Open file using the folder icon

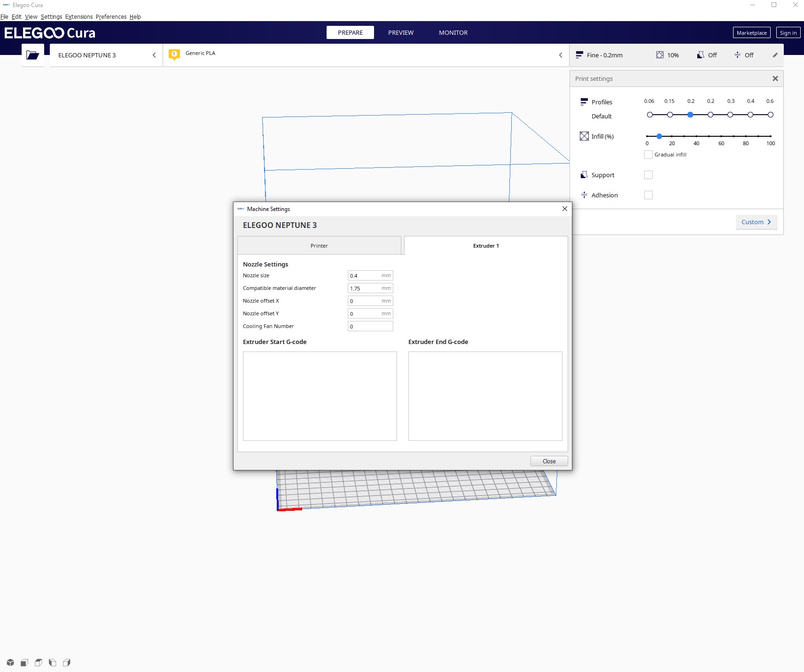[x=33, y=55]
